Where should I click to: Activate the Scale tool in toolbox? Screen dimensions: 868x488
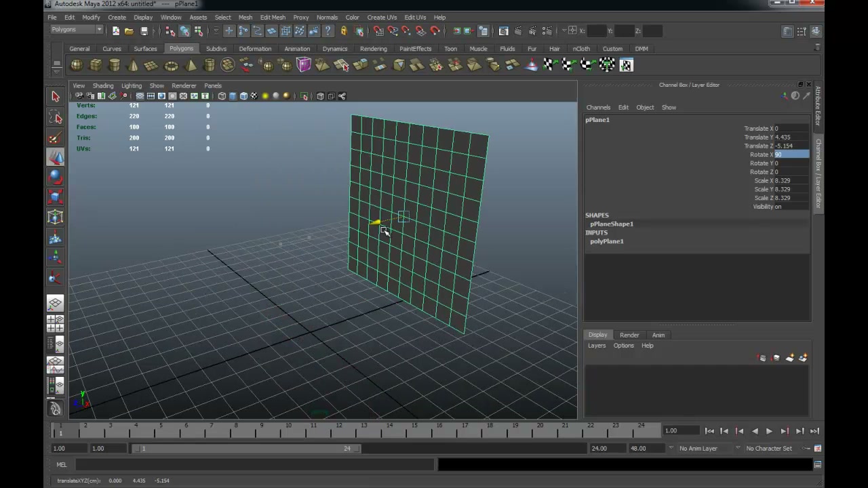click(56, 197)
